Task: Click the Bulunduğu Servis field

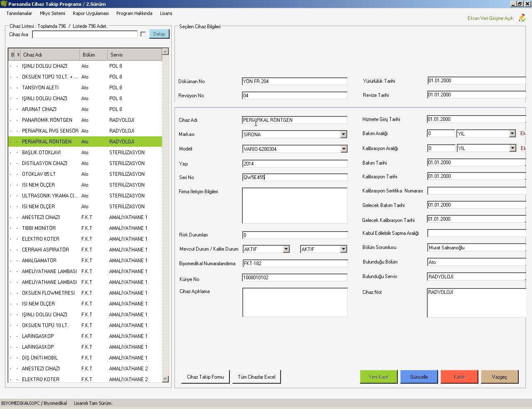Action: point(477,277)
